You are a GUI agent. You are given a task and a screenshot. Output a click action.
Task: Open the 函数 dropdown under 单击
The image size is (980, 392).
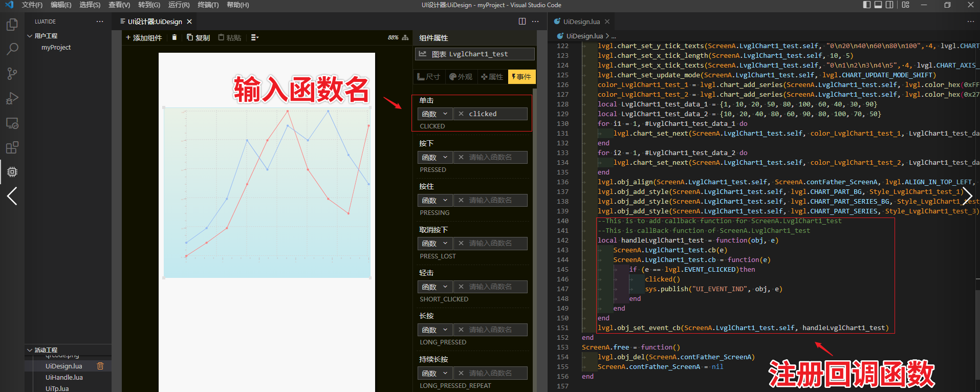pos(434,114)
